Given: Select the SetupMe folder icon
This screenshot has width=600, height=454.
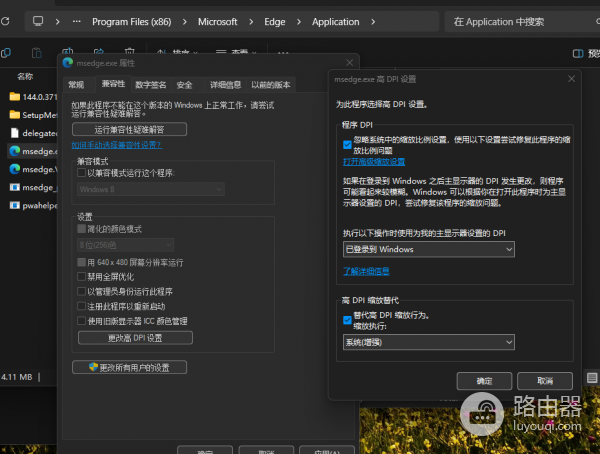Looking at the screenshot, I should tap(15, 115).
